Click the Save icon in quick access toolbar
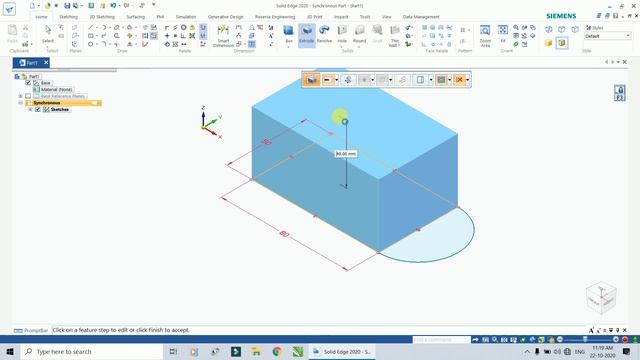This screenshot has height=360, width=640. (x=67, y=6)
